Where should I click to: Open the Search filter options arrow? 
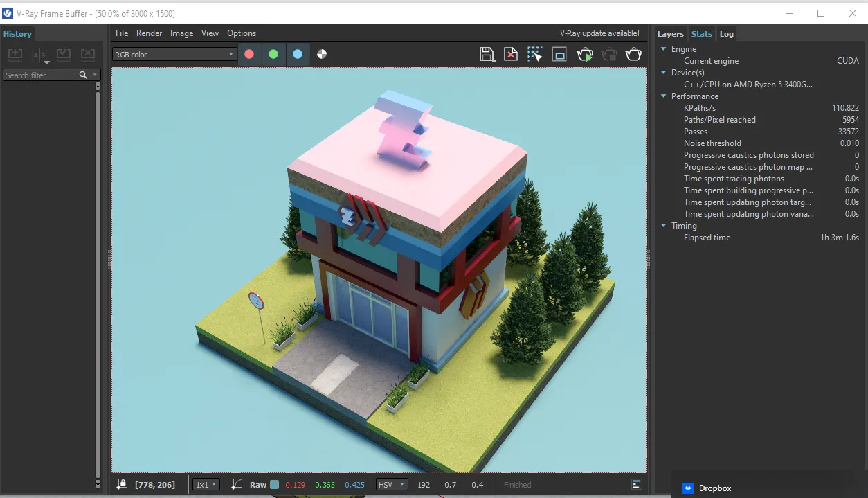(x=96, y=75)
